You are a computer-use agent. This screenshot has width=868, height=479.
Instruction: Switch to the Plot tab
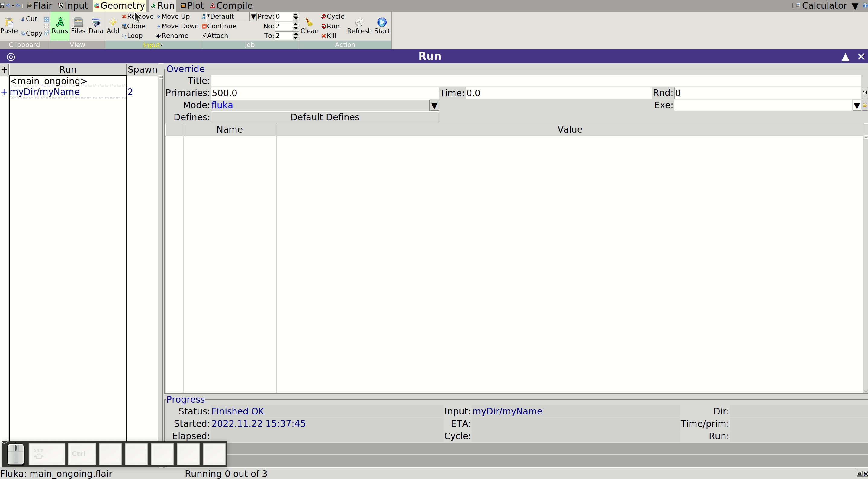click(192, 6)
